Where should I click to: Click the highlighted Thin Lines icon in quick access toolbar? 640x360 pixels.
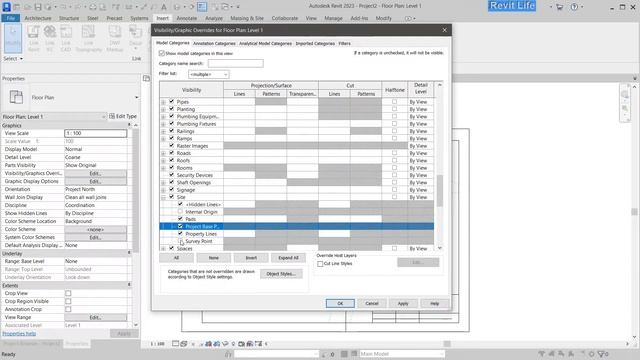click(x=202, y=7)
